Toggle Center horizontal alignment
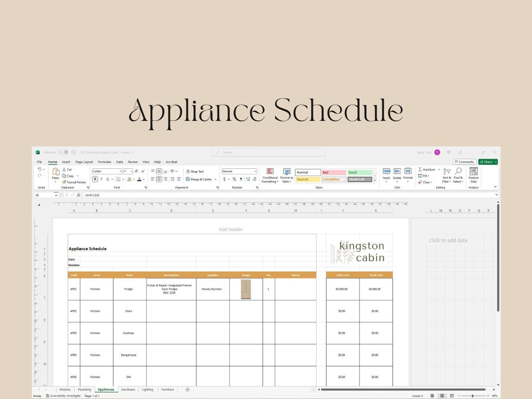This screenshot has height=399, width=532. point(159,179)
